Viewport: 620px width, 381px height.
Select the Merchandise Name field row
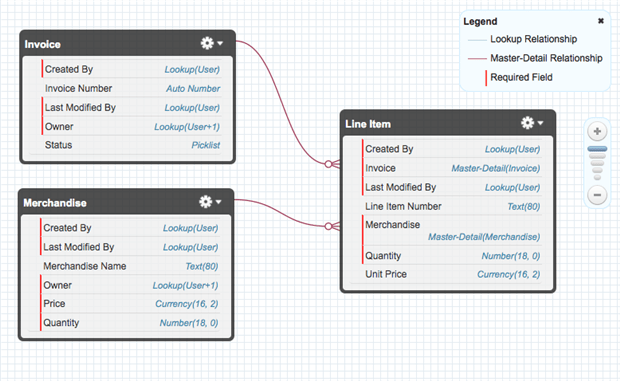[130, 266]
